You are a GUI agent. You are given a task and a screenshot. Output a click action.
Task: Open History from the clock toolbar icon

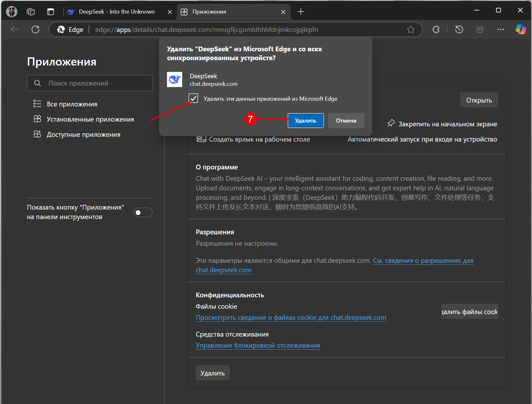pos(459,29)
